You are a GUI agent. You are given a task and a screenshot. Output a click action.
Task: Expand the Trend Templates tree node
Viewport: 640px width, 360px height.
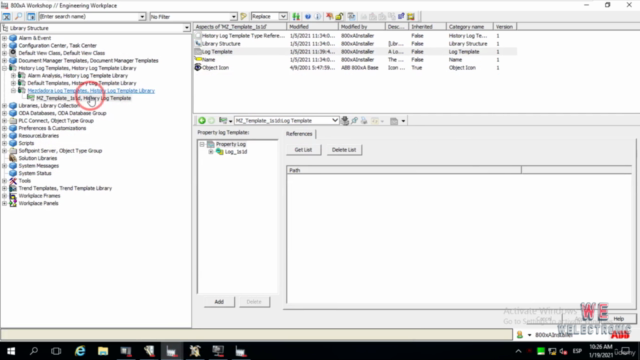[x=4, y=189]
